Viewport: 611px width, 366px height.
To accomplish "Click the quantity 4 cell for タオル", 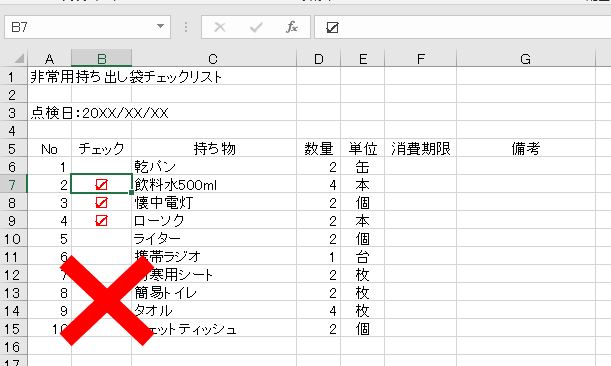I will (318, 311).
